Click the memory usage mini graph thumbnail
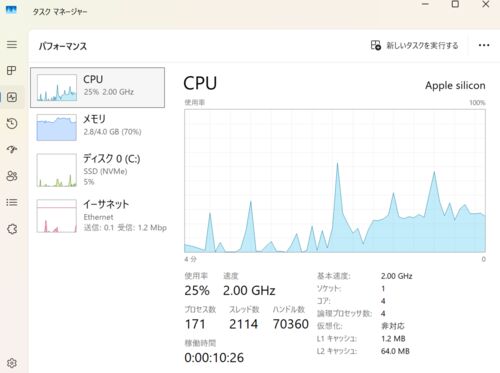The height and width of the screenshot is (373, 500). (x=57, y=127)
